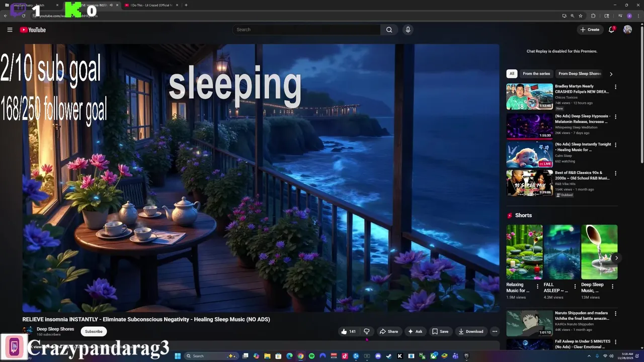
Task: Select the All filter chip
Action: [512, 73]
